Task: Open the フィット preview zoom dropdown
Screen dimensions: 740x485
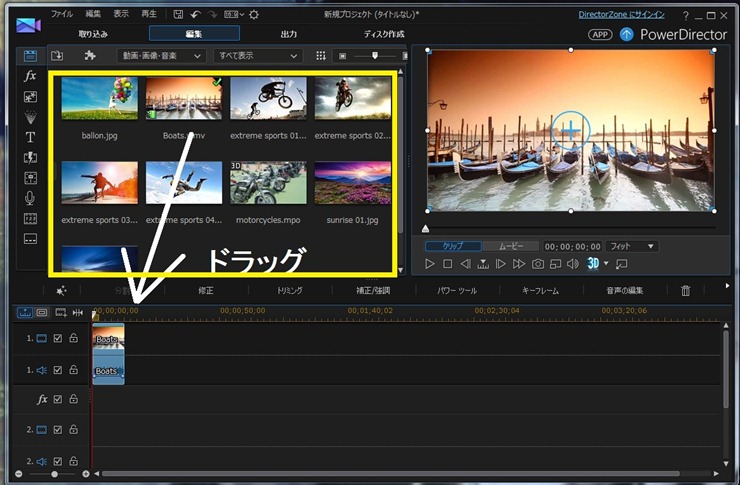Action: click(x=632, y=246)
